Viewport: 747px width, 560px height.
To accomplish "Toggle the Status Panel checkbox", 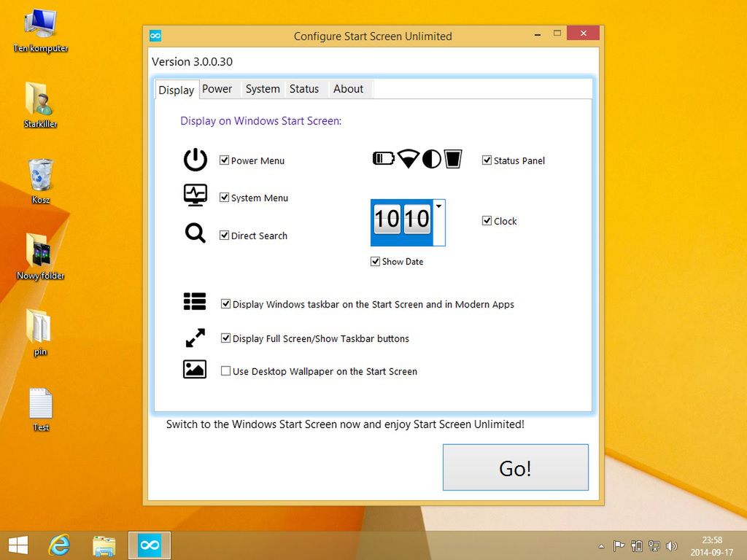I will [487, 160].
